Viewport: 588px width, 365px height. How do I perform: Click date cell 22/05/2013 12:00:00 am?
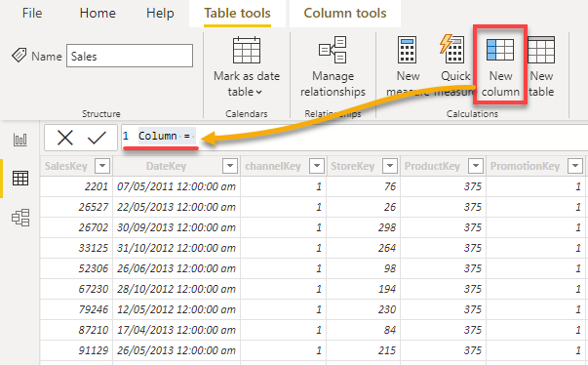point(176,207)
